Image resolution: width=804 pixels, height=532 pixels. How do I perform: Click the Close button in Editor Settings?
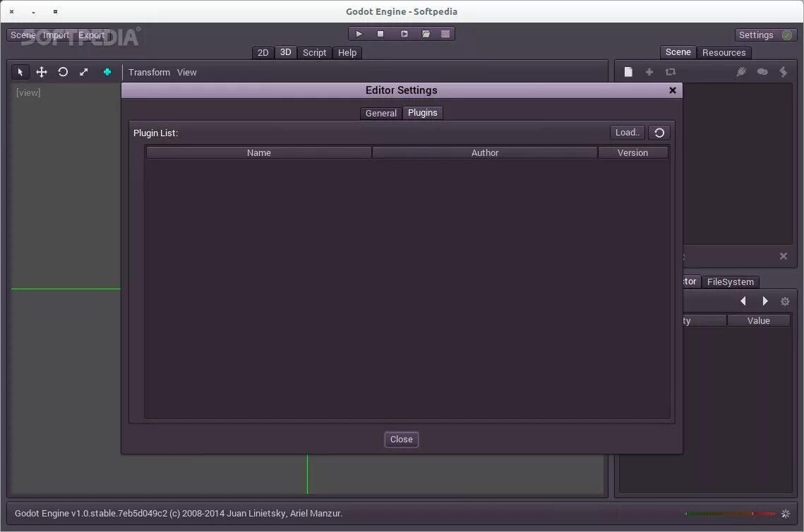402,440
